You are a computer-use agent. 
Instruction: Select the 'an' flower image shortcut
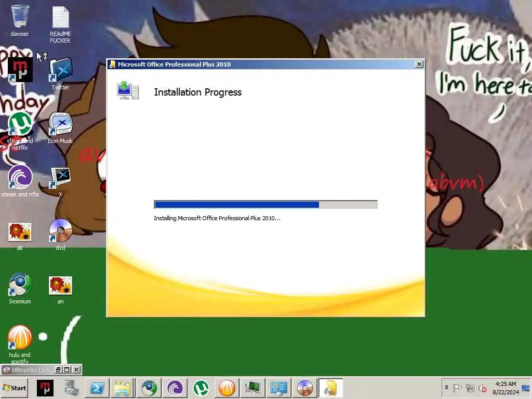[x=60, y=289]
